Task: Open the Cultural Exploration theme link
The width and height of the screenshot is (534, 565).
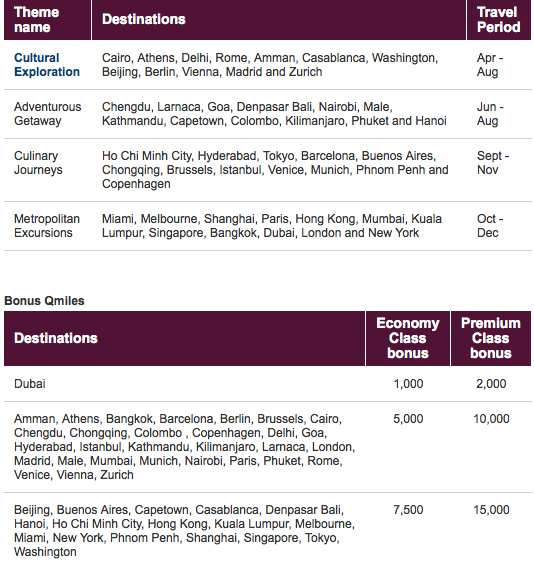Action: tap(47, 65)
